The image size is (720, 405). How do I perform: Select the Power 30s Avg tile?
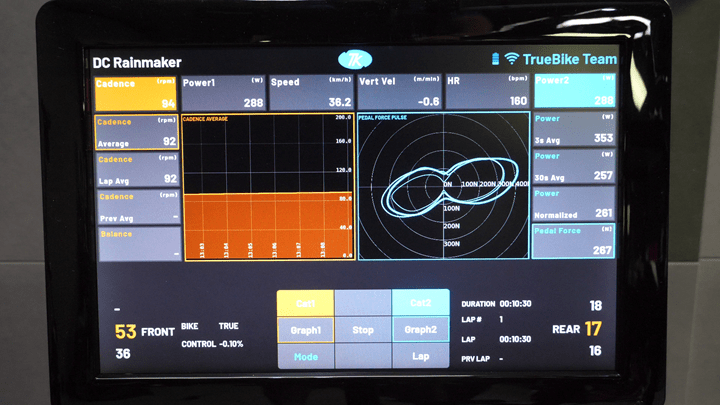574,166
